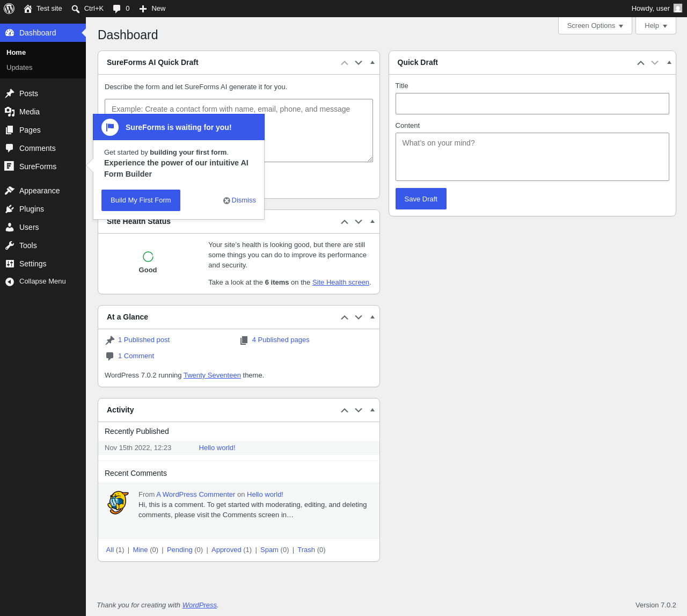Open the Hello world! recently published post
The height and width of the screenshot is (616, 687).
[x=217, y=448]
